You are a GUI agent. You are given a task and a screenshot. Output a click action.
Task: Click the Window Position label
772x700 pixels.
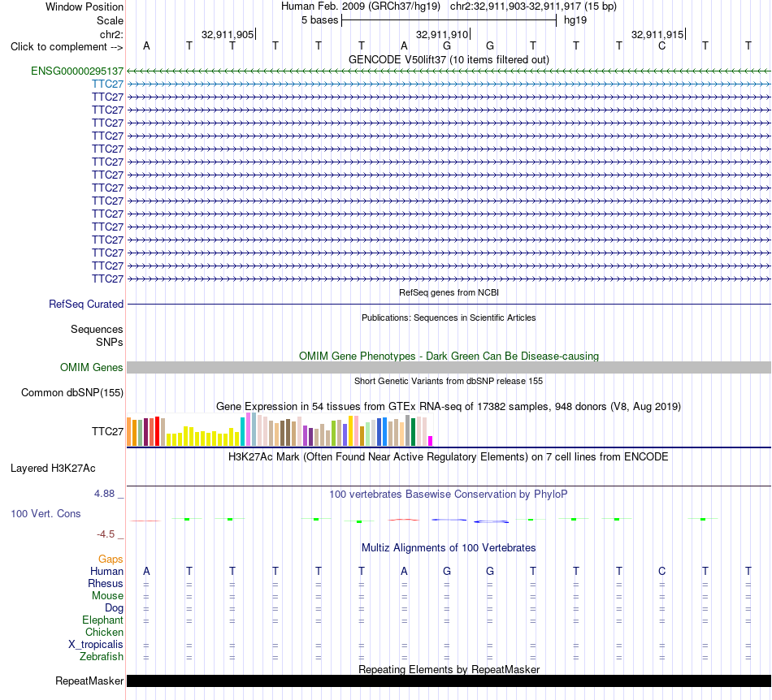tap(85, 6)
